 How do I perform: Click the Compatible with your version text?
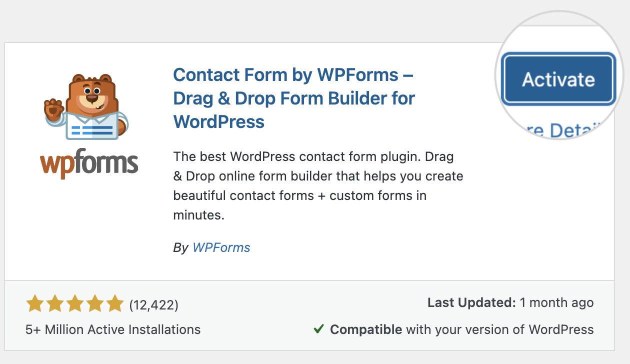[x=462, y=329]
